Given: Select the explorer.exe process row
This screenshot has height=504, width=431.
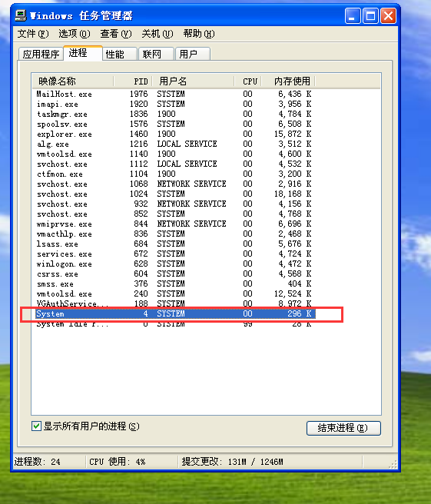Looking at the screenshot, I should (174, 134).
